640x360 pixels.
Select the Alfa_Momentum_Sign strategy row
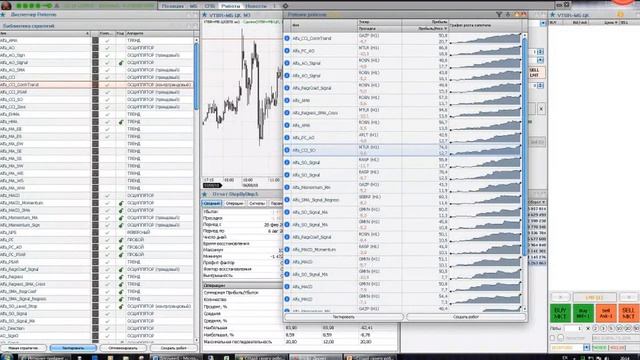pos(97,225)
